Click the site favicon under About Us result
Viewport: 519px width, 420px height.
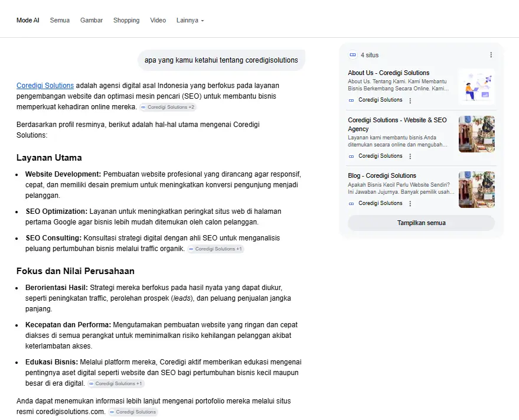(x=351, y=100)
